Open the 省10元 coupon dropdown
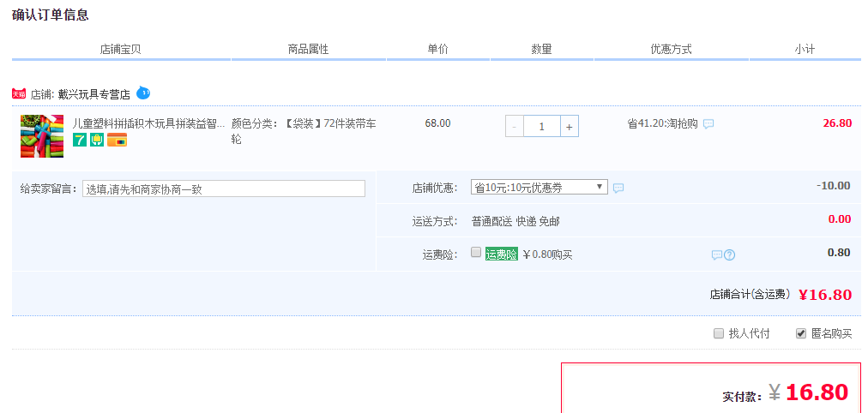The width and height of the screenshot is (868, 413). click(539, 187)
